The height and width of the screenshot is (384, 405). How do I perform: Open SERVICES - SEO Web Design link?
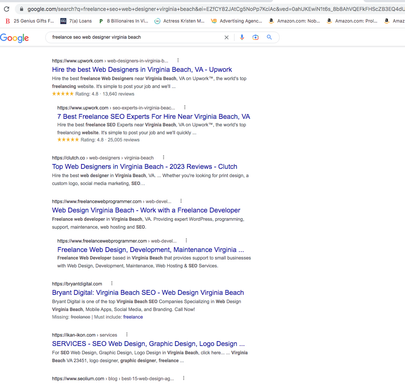[x=148, y=344]
